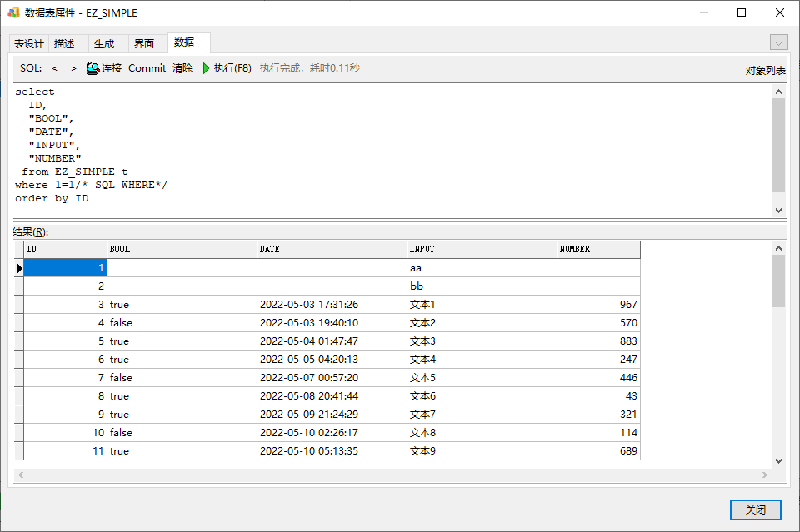Switch to the 界面 tab

click(x=144, y=44)
